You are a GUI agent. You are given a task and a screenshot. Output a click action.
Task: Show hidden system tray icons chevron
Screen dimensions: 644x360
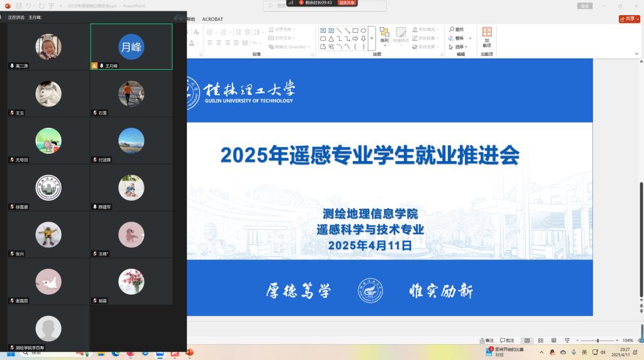click(541, 352)
